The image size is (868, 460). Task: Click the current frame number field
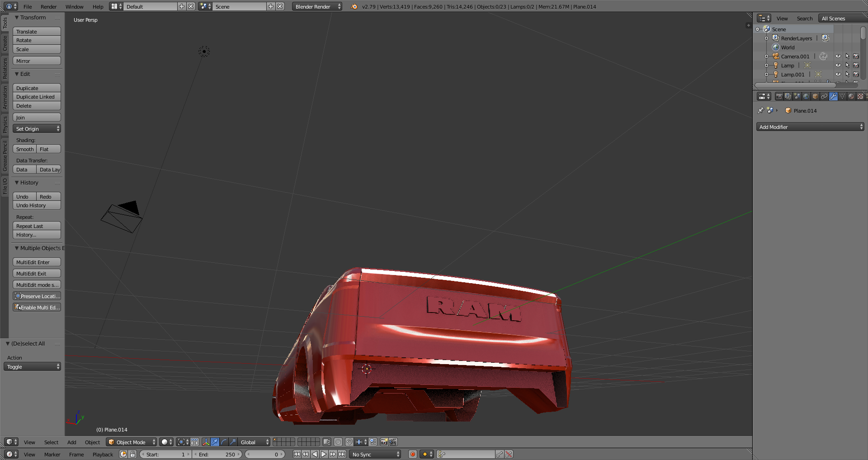coord(264,454)
